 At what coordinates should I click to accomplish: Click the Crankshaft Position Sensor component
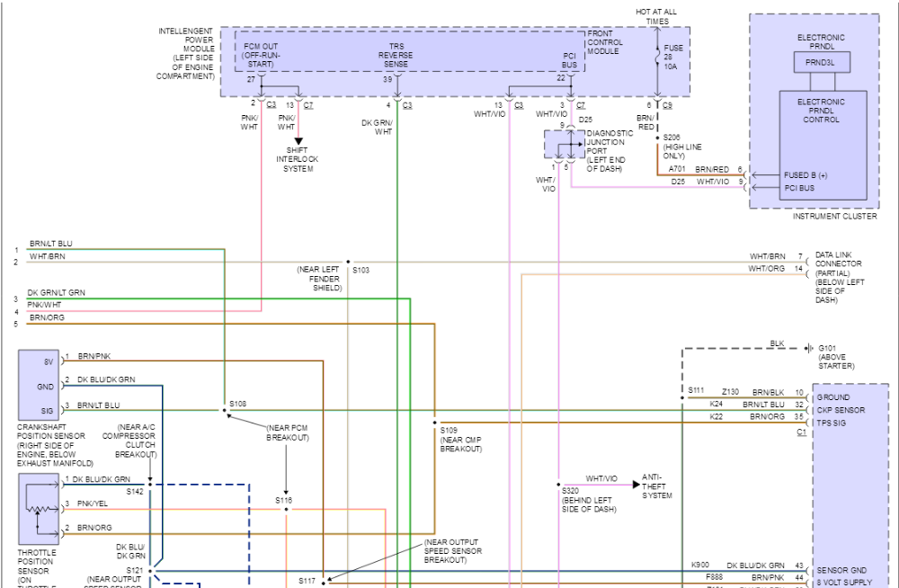pyautogui.click(x=39, y=385)
